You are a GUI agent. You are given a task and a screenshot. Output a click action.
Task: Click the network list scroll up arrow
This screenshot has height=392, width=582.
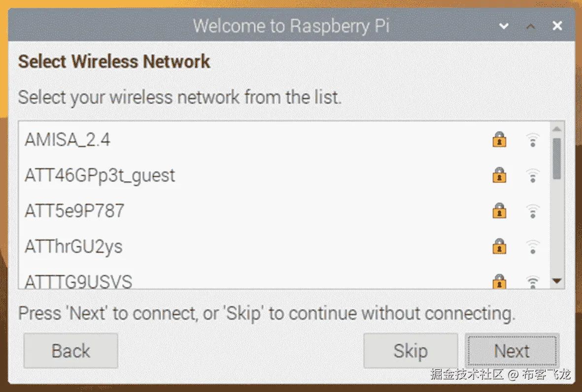(x=557, y=129)
